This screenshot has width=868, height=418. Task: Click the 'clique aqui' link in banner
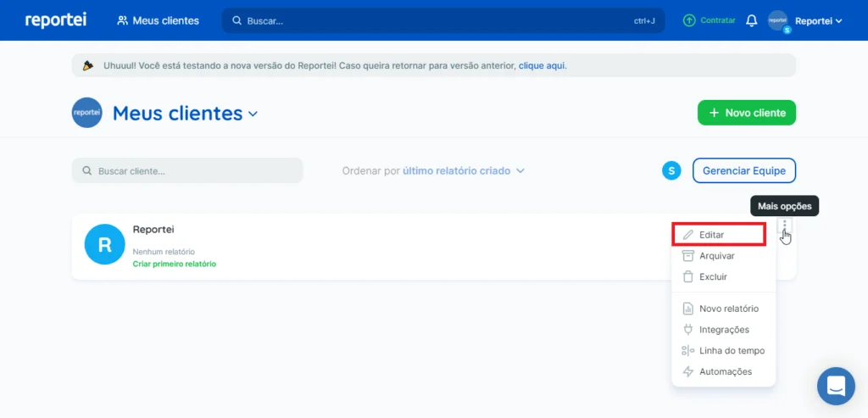tap(542, 65)
